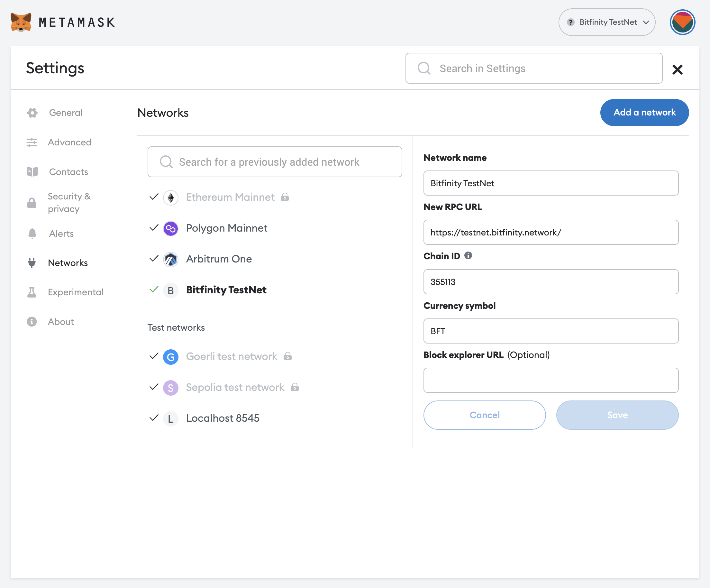Toggle checkmark for Polygon Mainnet network

(153, 228)
